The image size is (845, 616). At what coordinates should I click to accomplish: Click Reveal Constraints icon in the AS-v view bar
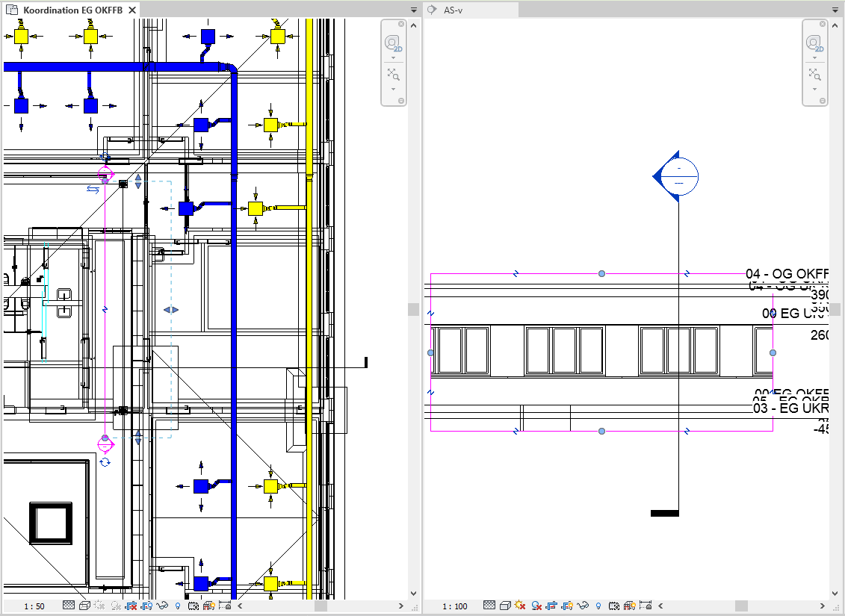[x=646, y=606]
